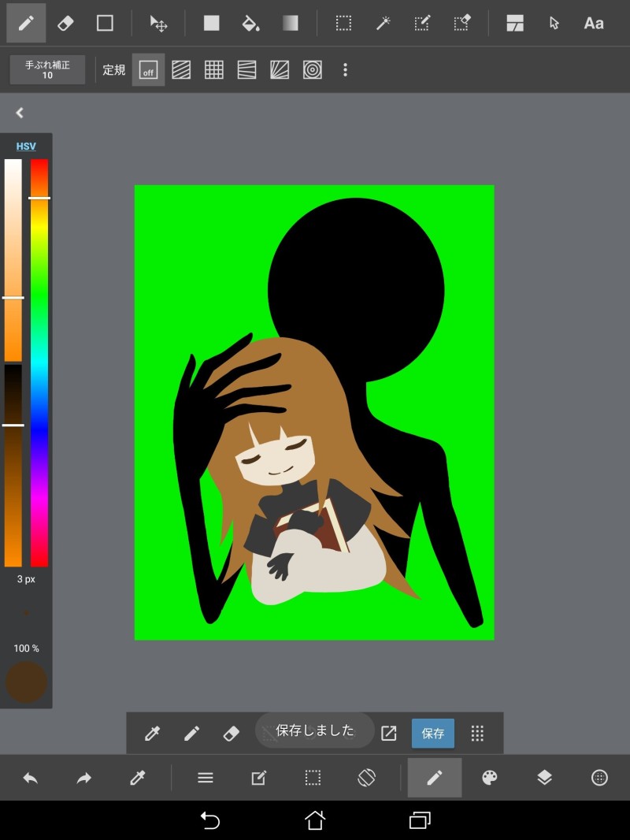Screen dimensions: 630x840
Task: Click the blue 保存 save button
Action: 433,734
